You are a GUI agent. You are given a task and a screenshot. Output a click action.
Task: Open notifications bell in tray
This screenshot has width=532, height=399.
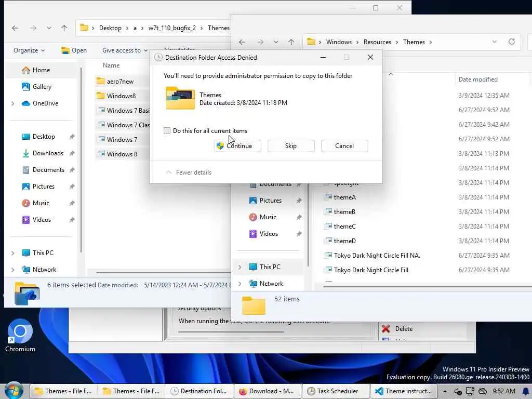525,391
